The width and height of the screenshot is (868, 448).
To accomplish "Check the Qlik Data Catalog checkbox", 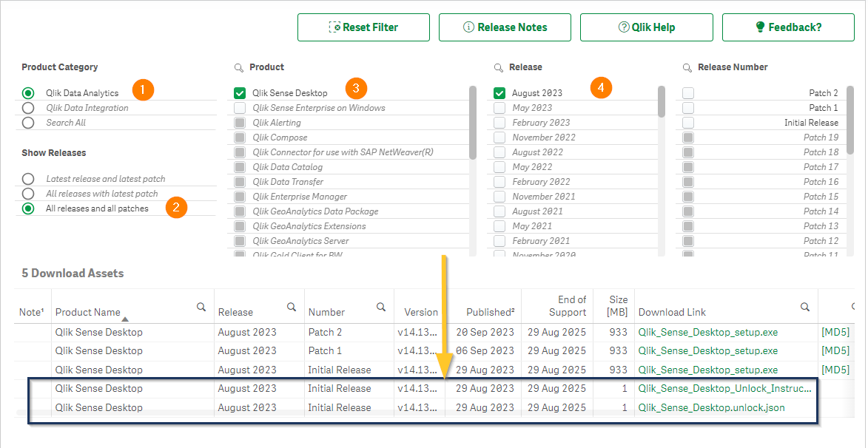I will click(240, 167).
